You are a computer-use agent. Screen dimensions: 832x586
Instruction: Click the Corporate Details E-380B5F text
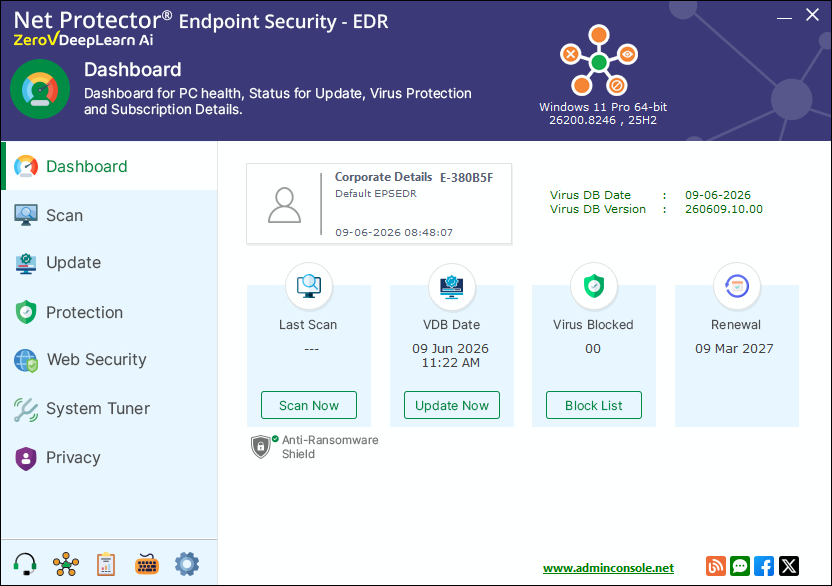414,177
